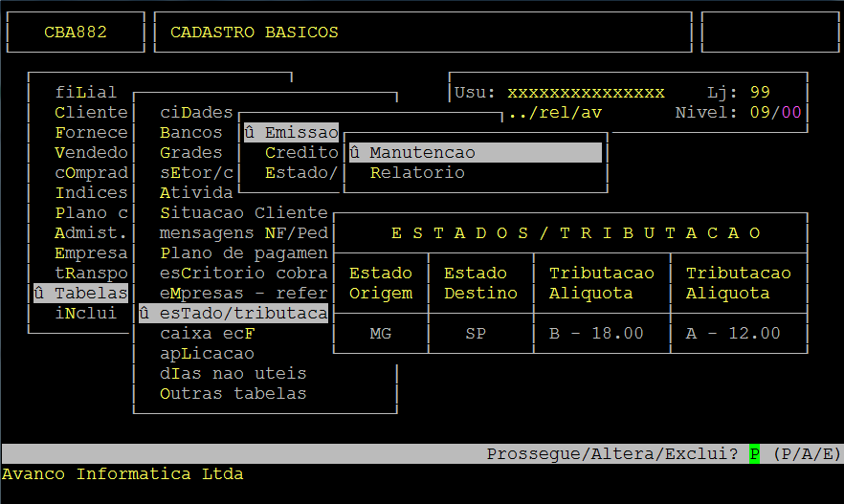This screenshot has height=504, width=844.
Task: Open the Cliente main menu item
Action: (x=91, y=113)
